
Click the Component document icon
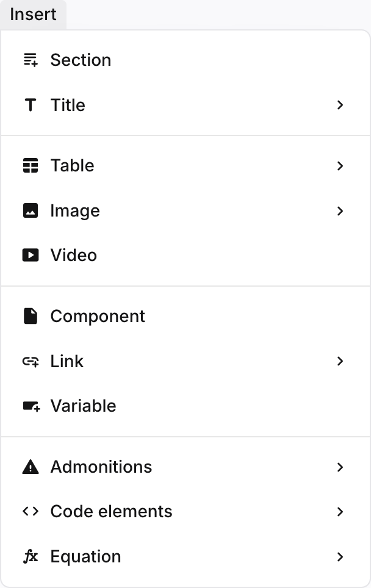click(31, 316)
